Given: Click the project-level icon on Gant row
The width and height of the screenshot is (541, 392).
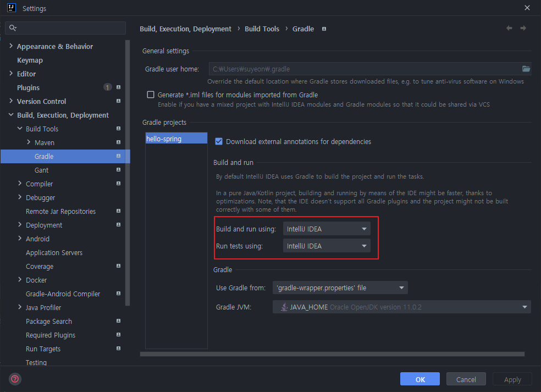Looking at the screenshot, I should 118,170.
